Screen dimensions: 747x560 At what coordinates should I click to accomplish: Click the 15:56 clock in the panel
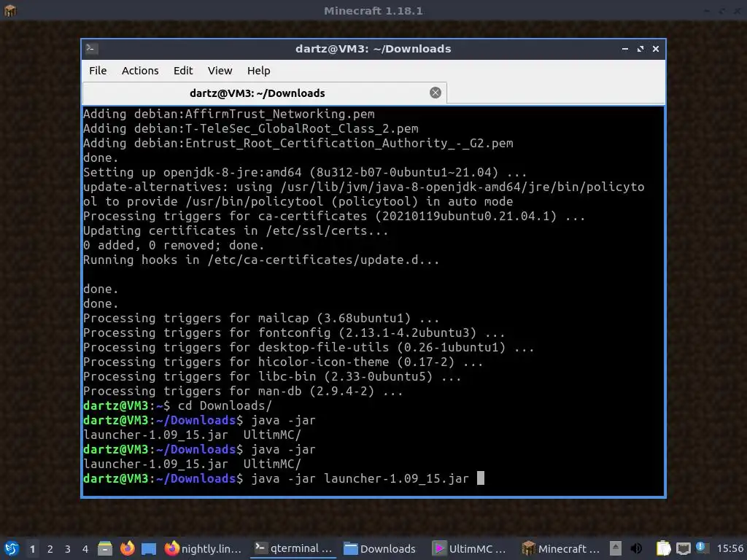pyautogui.click(x=729, y=548)
